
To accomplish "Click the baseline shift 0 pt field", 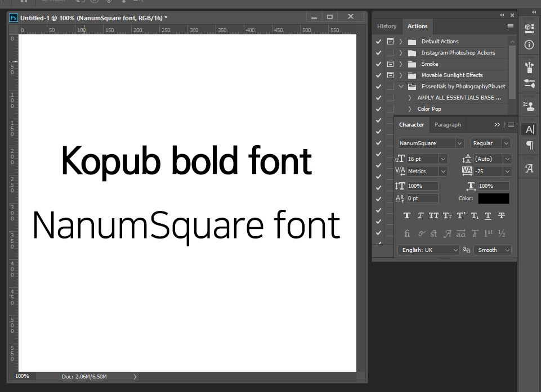I will click(x=422, y=199).
